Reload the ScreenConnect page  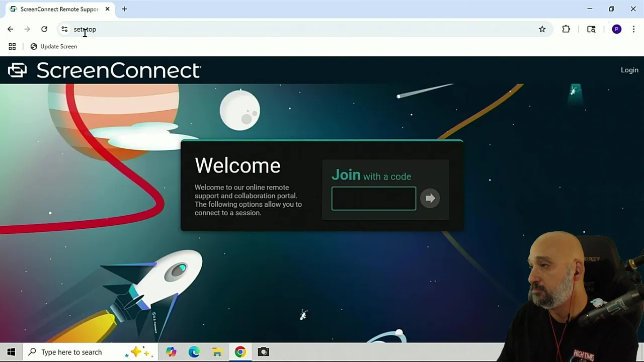(44, 29)
